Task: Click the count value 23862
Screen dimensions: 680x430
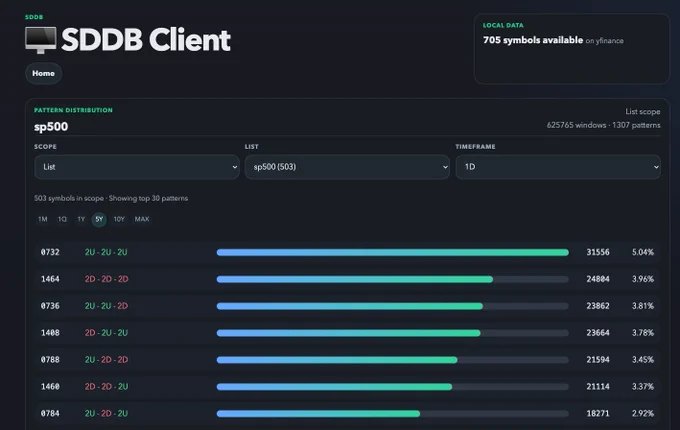Action: pyautogui.click(x=598, y=306)
